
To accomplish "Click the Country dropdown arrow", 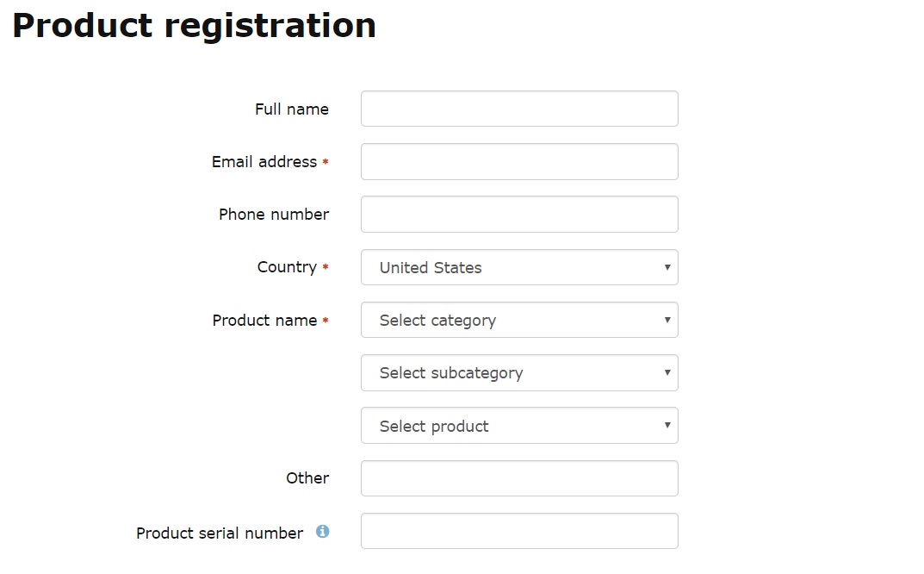I will click(667, 267).
